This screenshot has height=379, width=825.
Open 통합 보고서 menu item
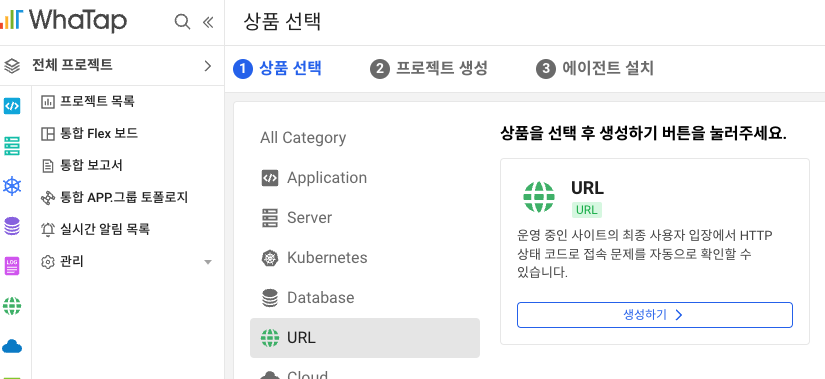(x=127, y=166)
